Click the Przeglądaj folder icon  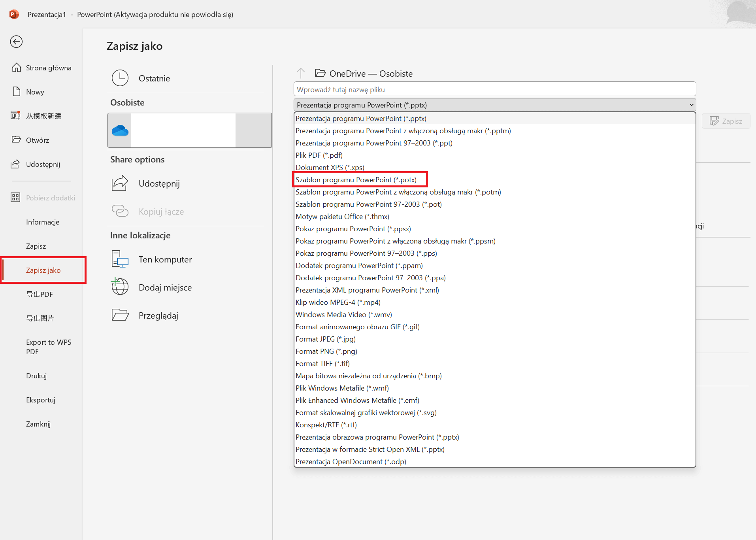[120, 315]
